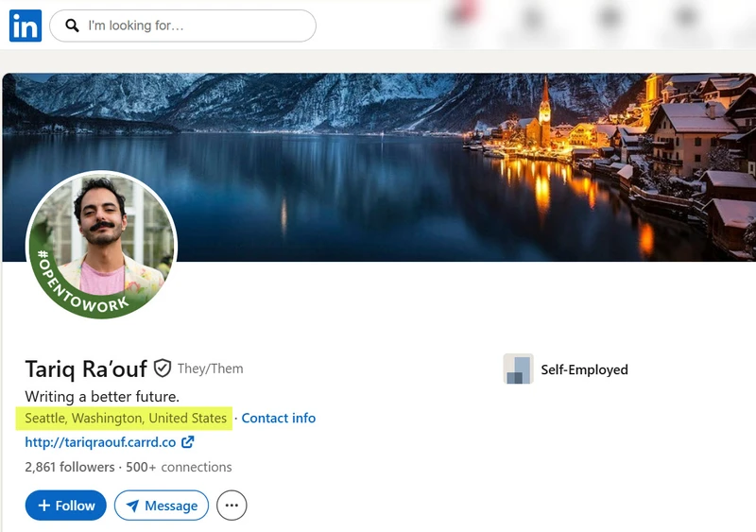View the #OPENTOWORK profile photo
The height and width of the screenshot is (532, 756).
point(102,245)
